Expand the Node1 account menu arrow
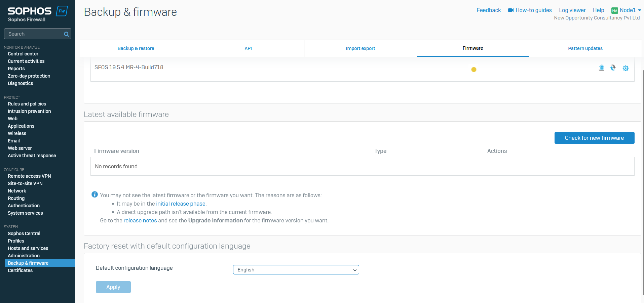 (640, 10)
